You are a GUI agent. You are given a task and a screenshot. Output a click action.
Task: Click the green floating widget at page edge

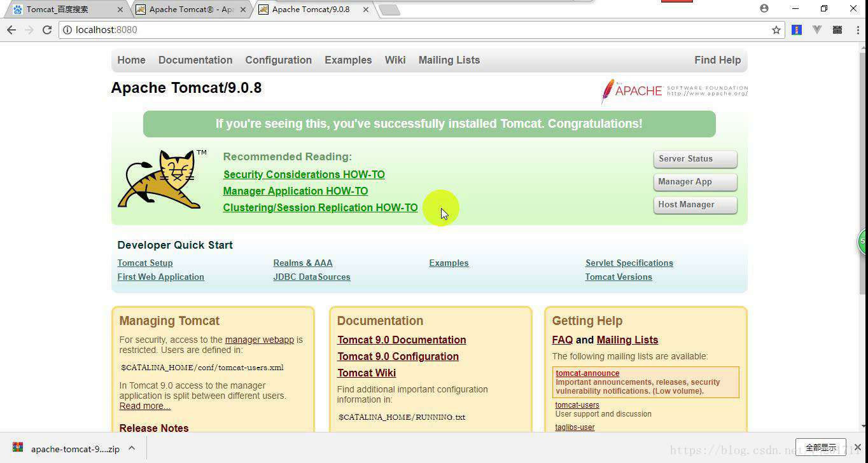click(863, 242)
